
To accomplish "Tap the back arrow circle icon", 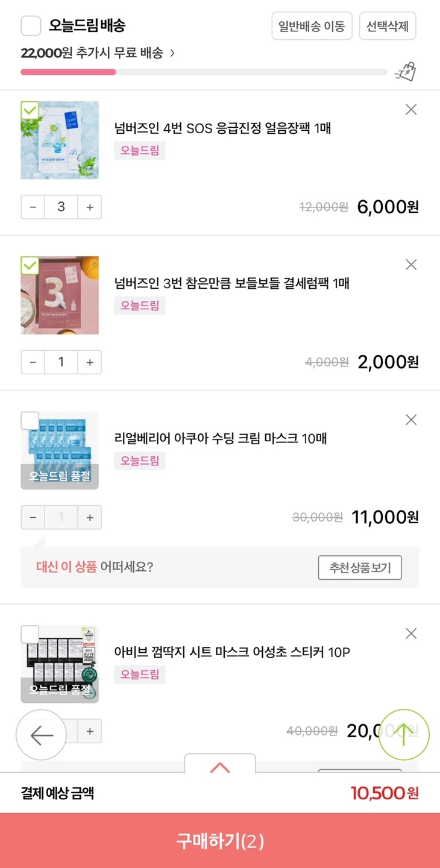I will click(x=41, y=735).
